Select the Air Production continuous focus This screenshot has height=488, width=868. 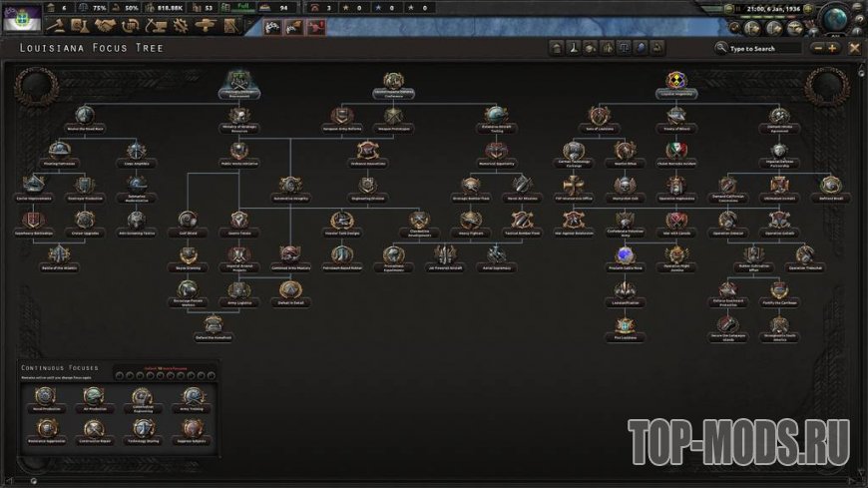tap(92, 396)
